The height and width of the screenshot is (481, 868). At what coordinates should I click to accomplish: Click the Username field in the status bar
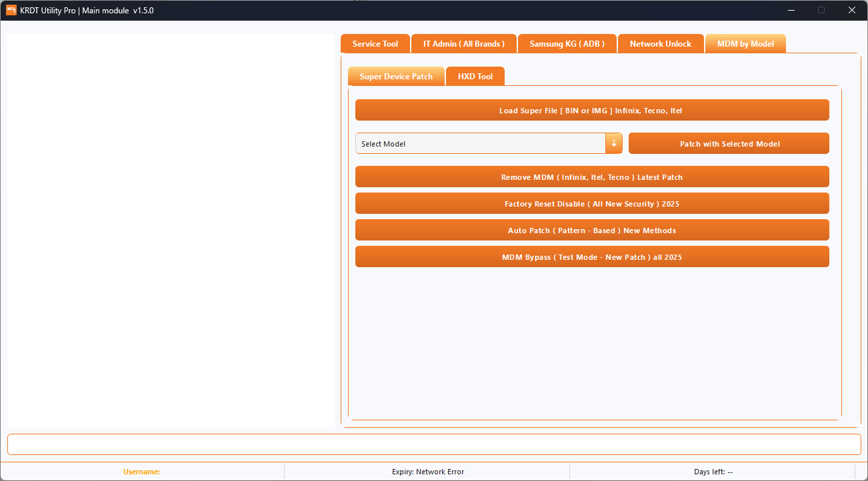141,472
